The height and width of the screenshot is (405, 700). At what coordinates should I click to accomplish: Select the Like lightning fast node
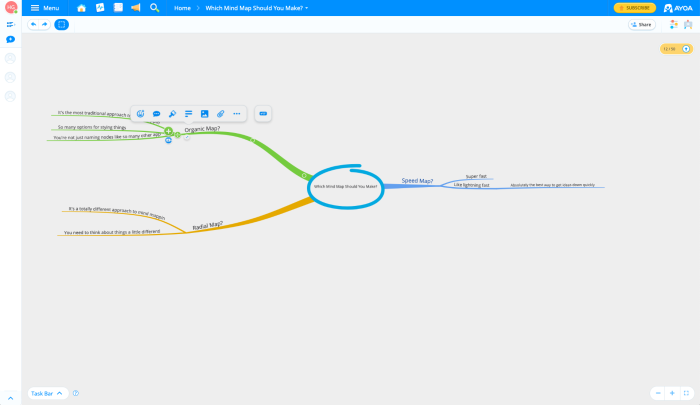pyautogui.click(x=471, y=185)
